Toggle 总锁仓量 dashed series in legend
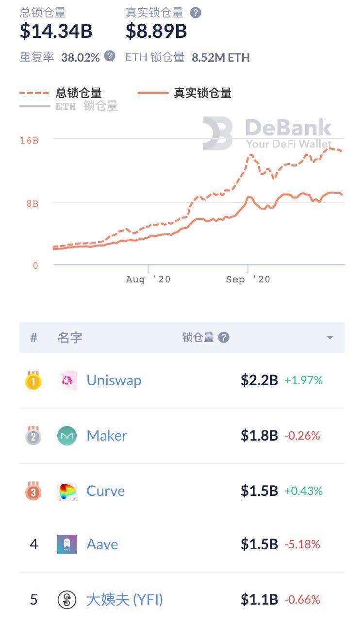Image resolution: width=364 pixels, height=624 pixels. [61, 93]
